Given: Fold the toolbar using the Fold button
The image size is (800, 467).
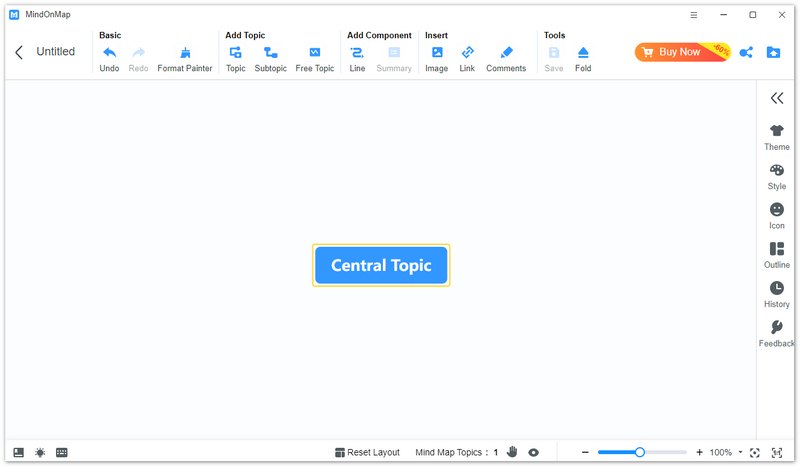Looking at the screenshot, I should 583,58.
